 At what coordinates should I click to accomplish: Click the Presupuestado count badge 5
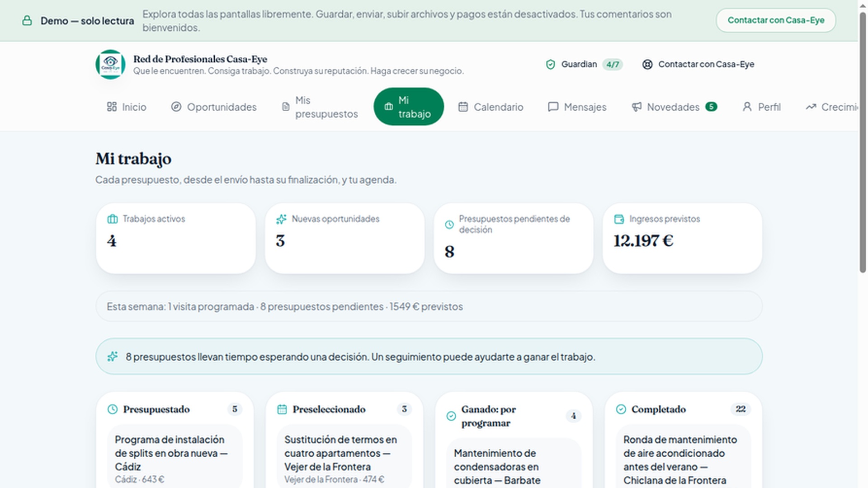(x=235, y=409)
